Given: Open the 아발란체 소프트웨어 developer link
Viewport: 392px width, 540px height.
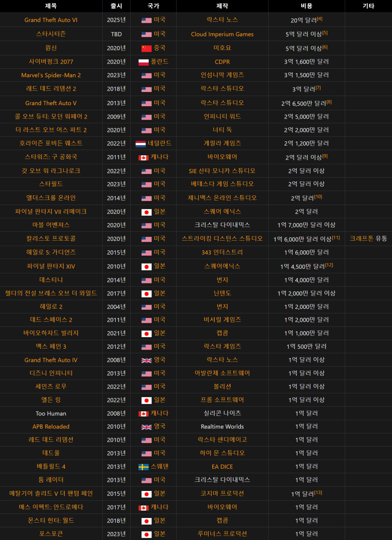Looking at the screenshot, I should pos(222,373).
